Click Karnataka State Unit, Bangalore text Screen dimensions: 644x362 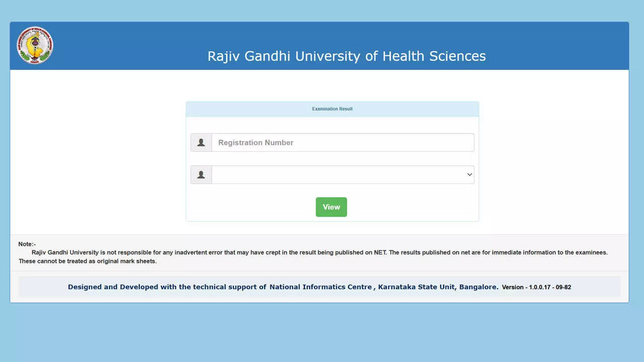pos(438,287)
